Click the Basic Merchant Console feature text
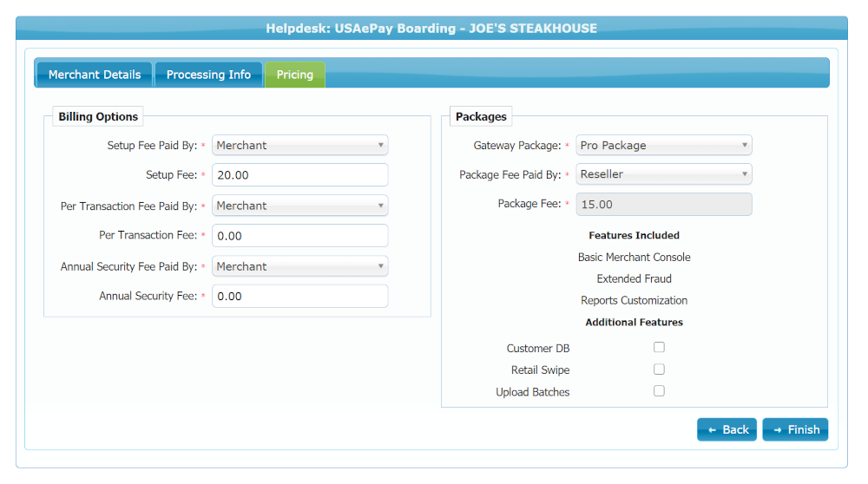 [x=634, y=258]
